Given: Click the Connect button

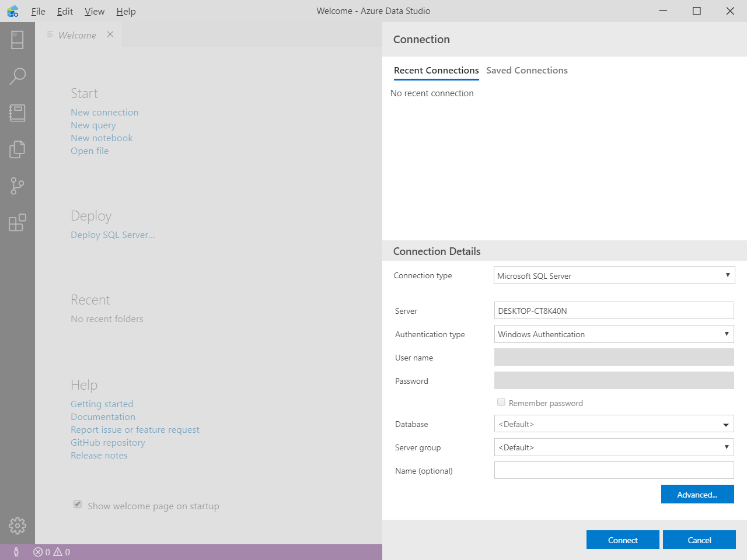Looking at the screenshot, I should click(x=623, y=540).
